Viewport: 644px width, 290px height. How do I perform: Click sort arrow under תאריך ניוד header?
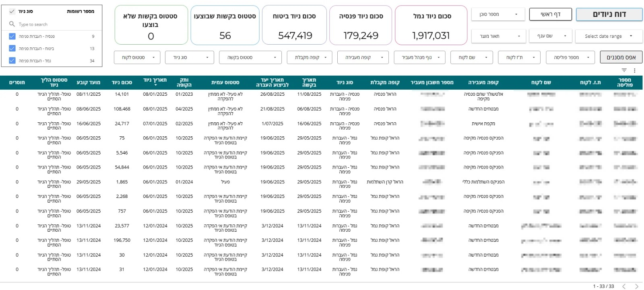click(155, 86)
